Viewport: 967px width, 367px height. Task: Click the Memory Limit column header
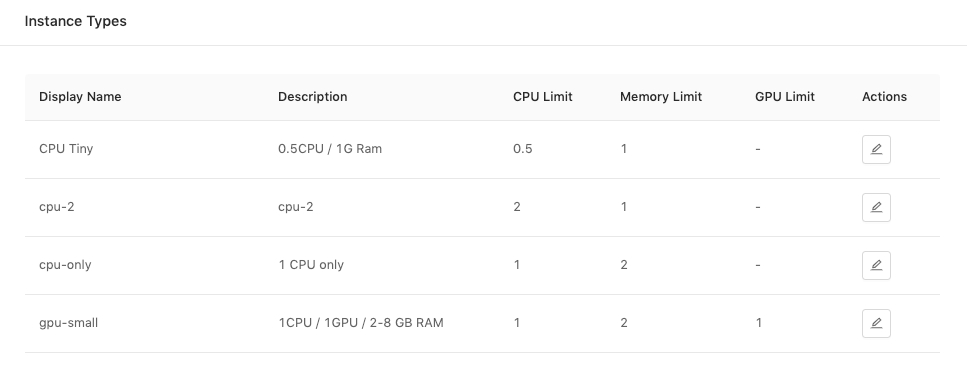[660, 97]
